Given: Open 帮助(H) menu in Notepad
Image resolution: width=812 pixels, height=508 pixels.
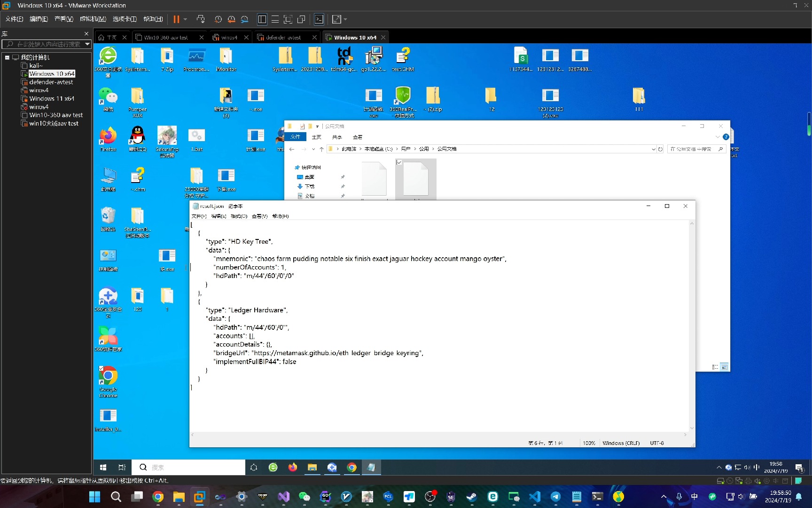Looking at the screenshot, I should point(281,216).
